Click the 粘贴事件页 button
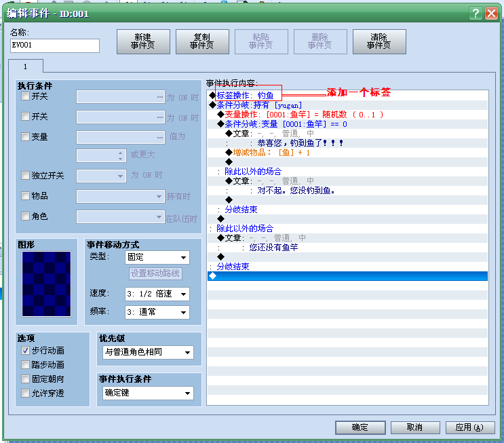The image size is (504, 443). pos(261,41)
